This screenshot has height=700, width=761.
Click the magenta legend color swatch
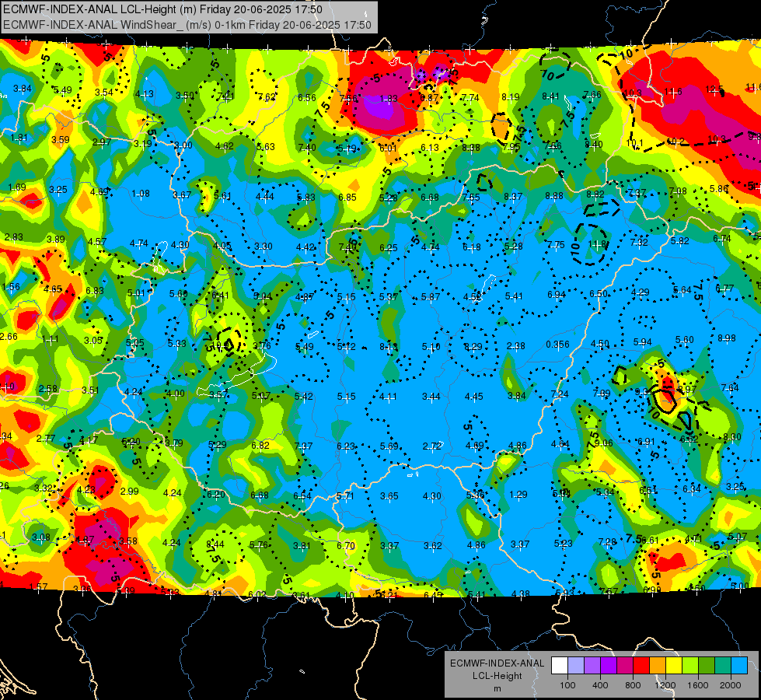tap(625, 666)
